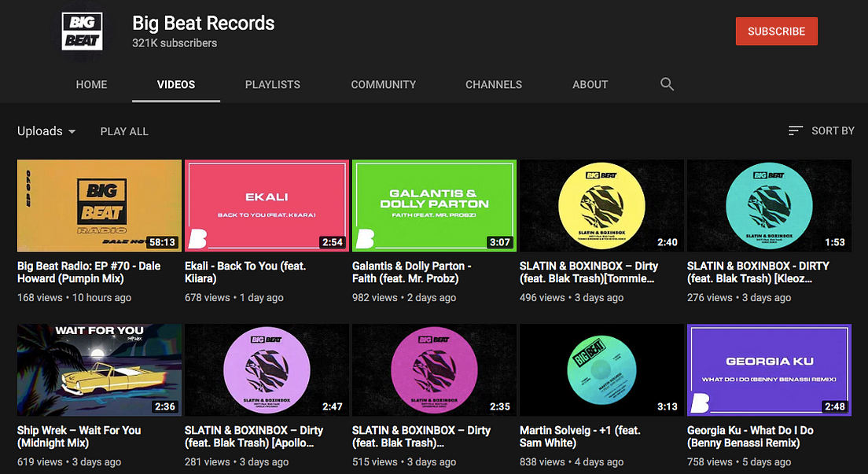
Task: Click 678 views • 1 day ago text
Action: tap(234, 297)
